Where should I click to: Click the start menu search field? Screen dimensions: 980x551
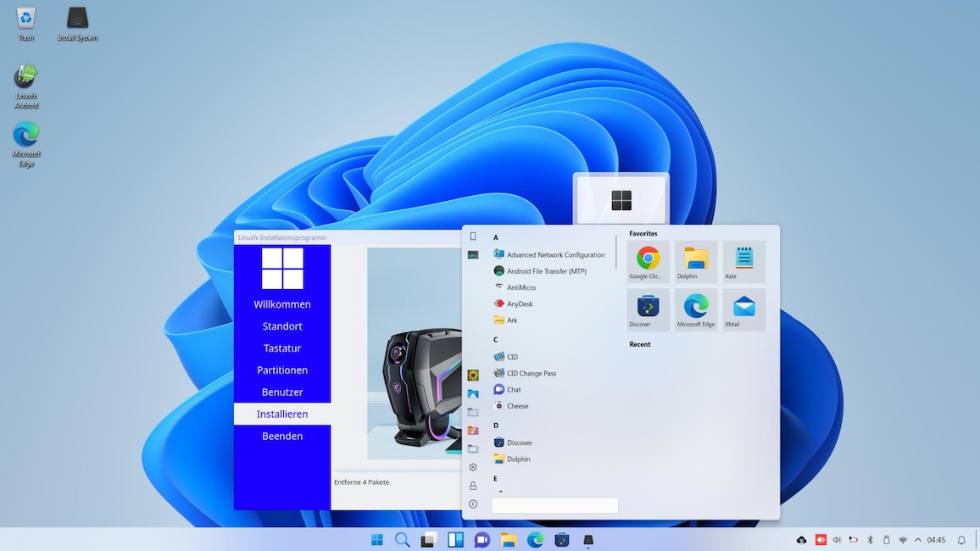554,504
